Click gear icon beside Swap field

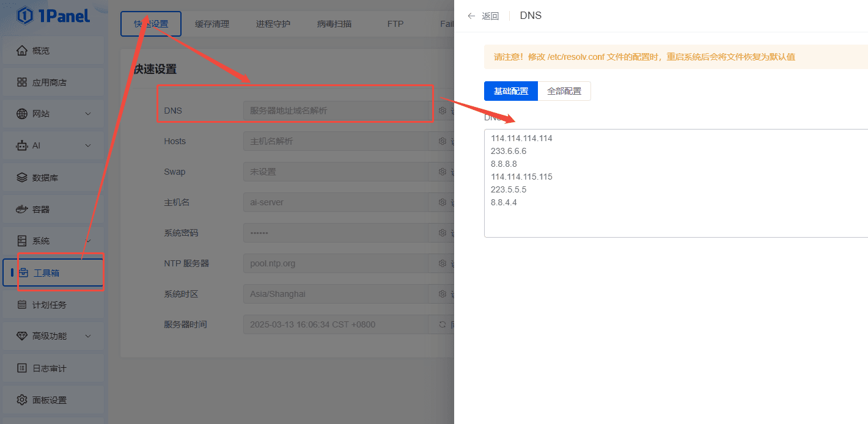tap(443, 172)
